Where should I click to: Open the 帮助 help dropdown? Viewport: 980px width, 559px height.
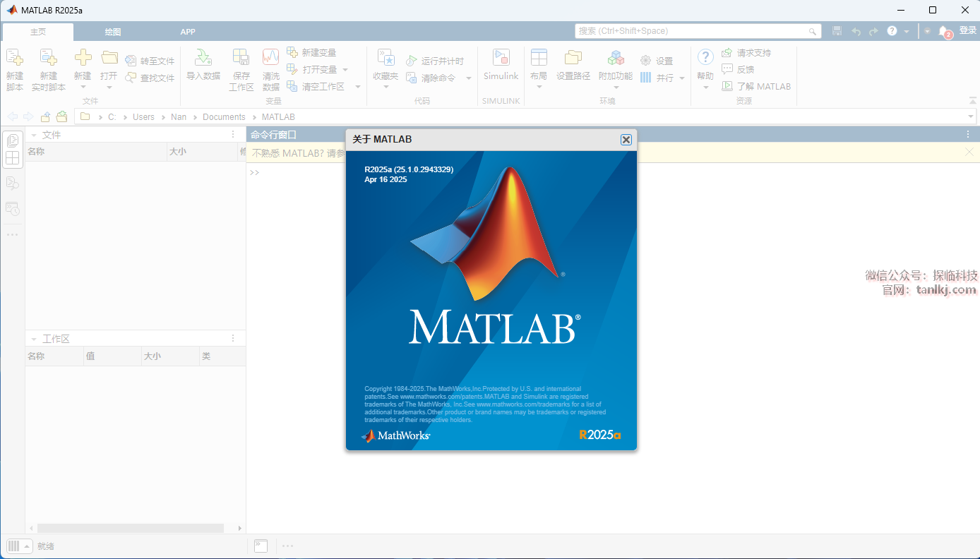coord(705,87)
